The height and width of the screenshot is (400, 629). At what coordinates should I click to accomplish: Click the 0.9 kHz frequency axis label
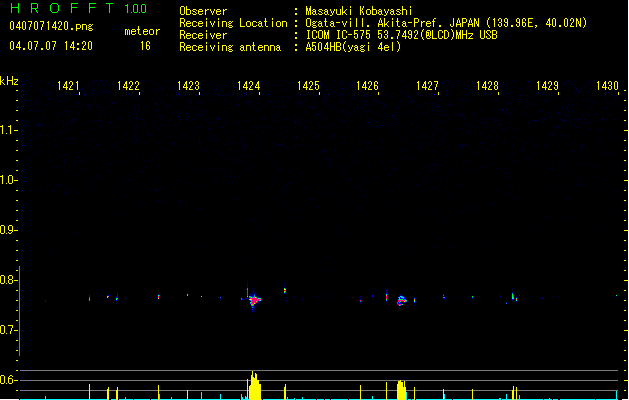pos(8,230)
